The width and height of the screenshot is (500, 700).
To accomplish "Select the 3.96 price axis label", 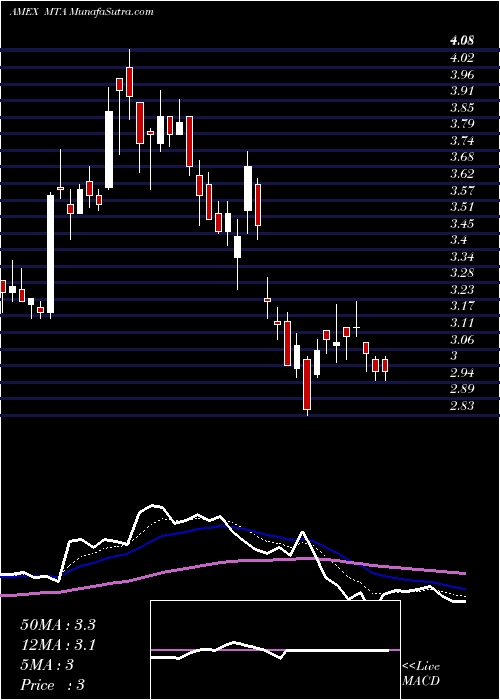I will pyautogui.click(x=462, y=74).
